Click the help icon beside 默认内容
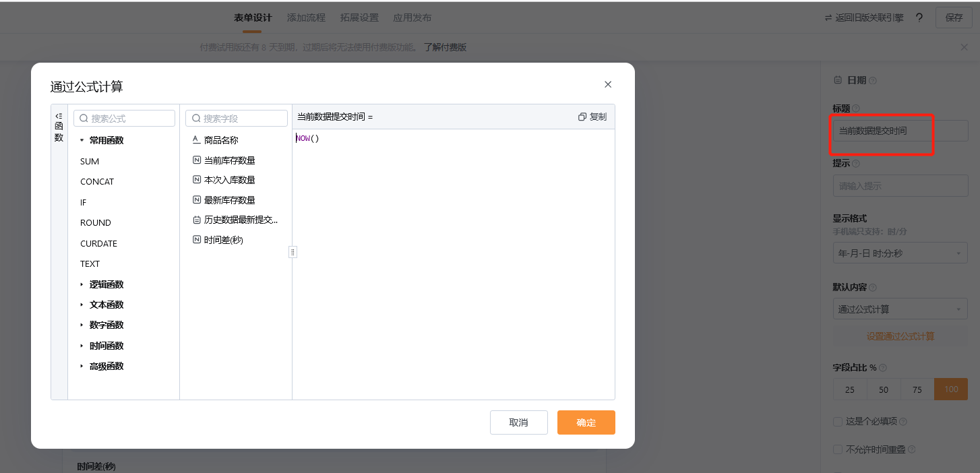 tap(873, 287)
